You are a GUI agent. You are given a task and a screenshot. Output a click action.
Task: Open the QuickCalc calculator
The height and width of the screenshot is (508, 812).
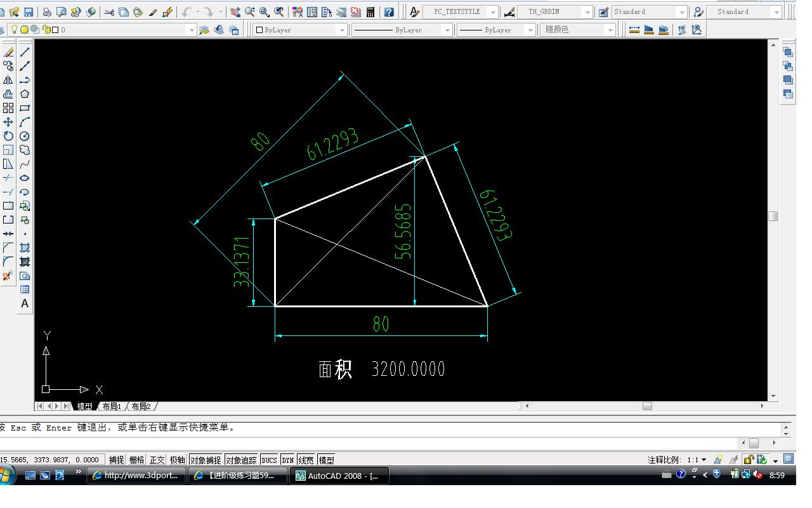(x=370, y=11)
